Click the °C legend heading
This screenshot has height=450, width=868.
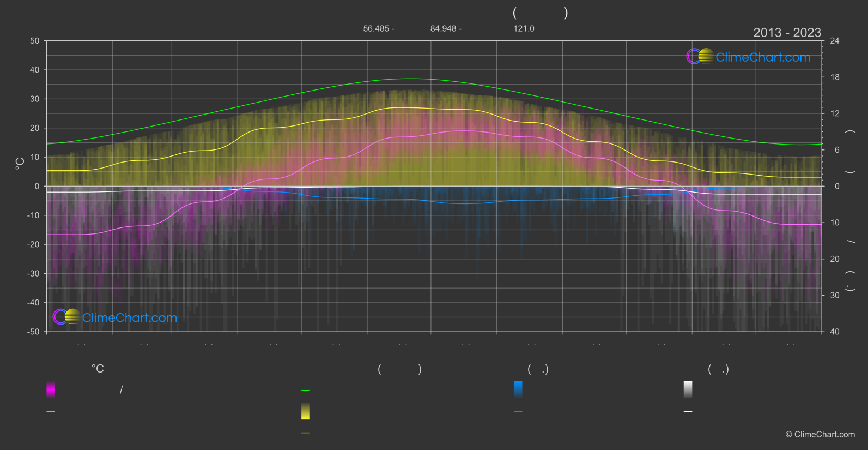pyautogui.click(x=98, y=369)
